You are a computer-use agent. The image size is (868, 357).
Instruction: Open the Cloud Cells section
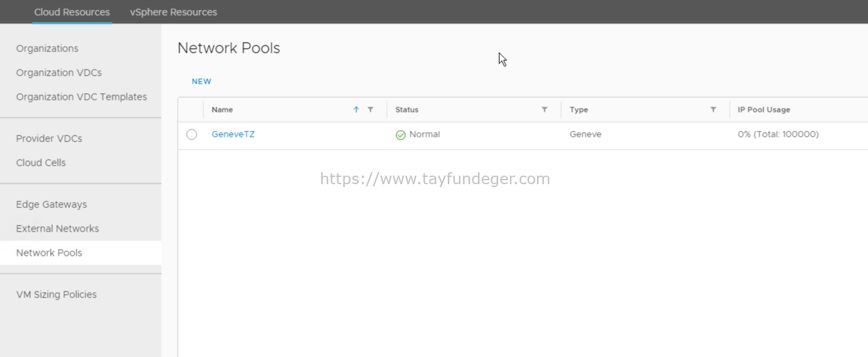click(41, 163)
